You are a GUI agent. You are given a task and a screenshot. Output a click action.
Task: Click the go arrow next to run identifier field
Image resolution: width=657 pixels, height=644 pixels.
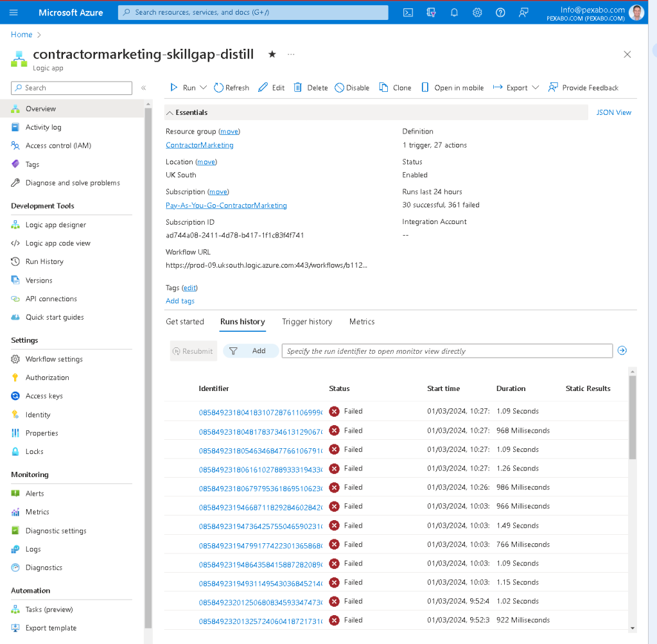coord(622,351)
